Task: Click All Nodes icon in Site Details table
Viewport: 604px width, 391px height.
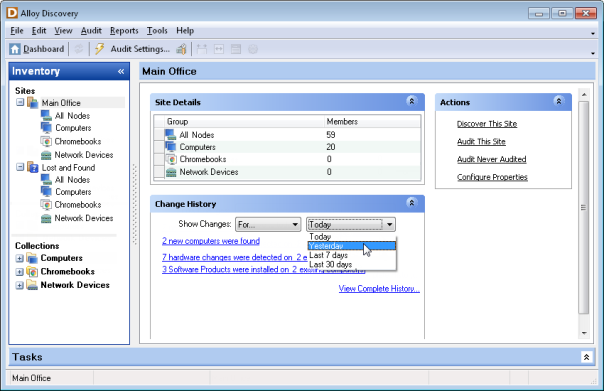Action: coord(171,134)
